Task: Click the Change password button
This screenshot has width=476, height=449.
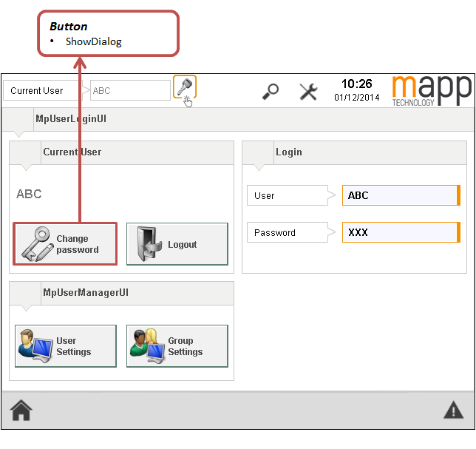Action: (65, 244)
